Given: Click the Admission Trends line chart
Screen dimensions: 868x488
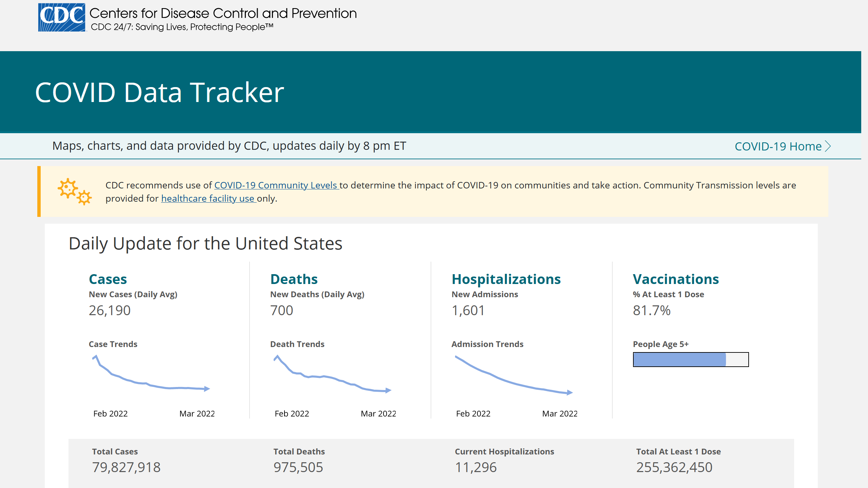Looking at the screenshot, I should [x=514, y=375].
